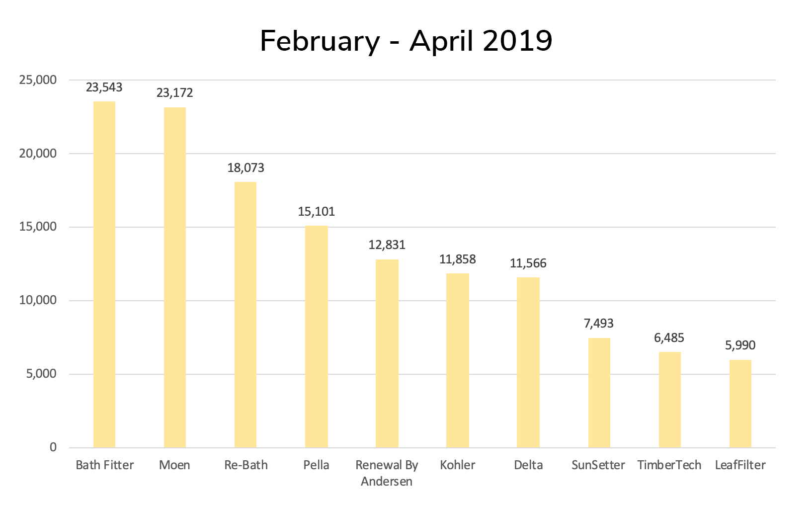Click the 10,000 axis label
Image resolution: width=812 pixels, height=505 pixels.
coord(39,301)
